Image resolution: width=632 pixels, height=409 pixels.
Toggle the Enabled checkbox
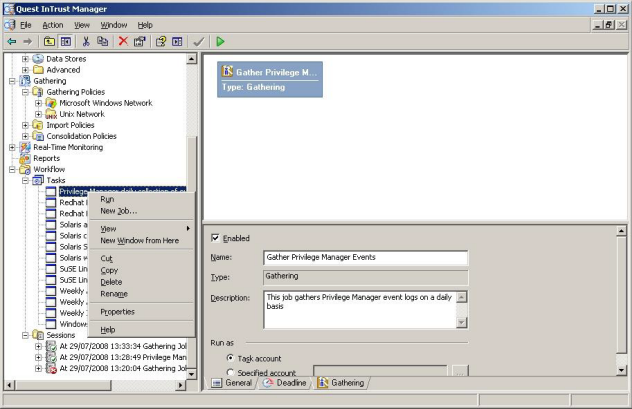pos(215,238)
